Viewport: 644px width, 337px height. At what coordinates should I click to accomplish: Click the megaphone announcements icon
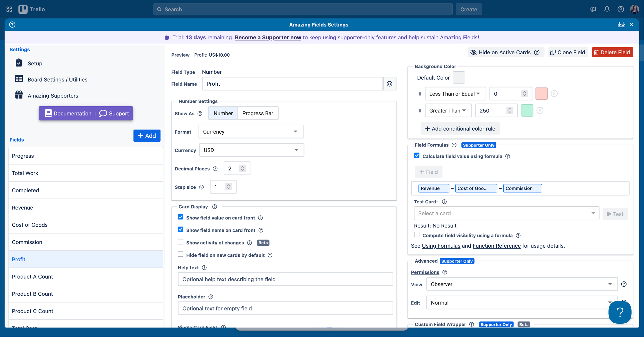point(593,10)
